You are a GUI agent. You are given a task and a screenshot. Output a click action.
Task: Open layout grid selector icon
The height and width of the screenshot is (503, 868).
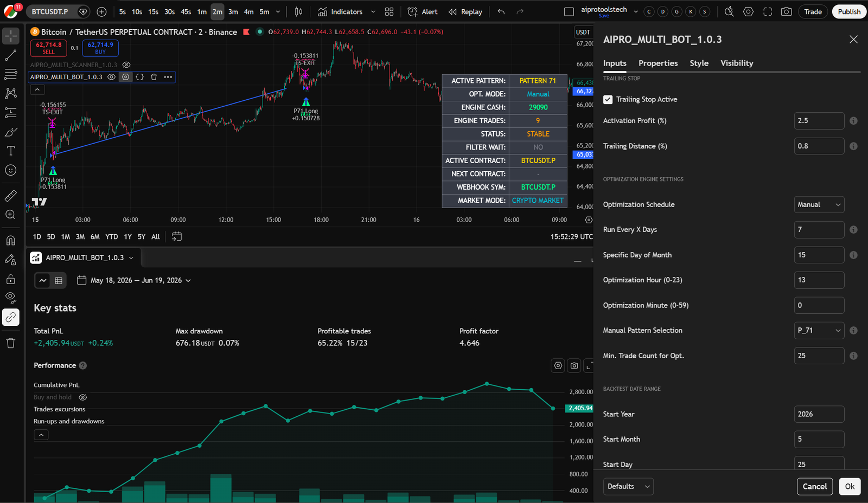point(389,11)
